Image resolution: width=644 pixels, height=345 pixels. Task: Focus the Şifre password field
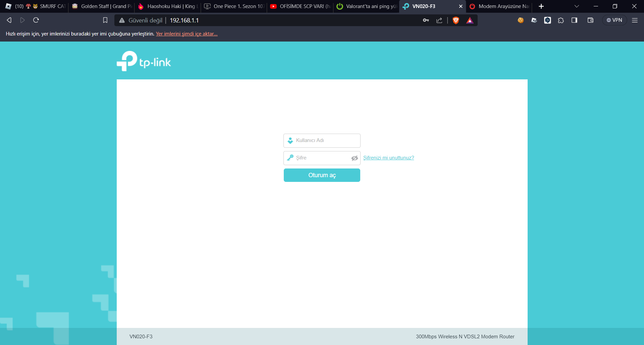[x=322, y=158]
